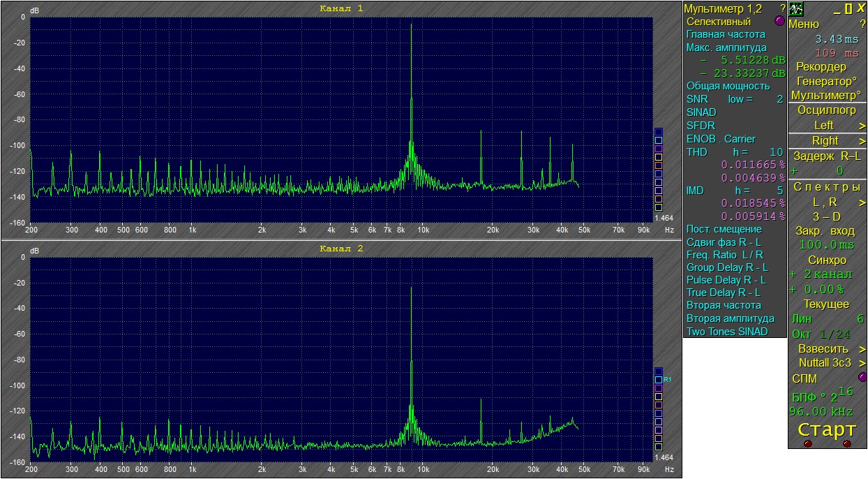Toggle the Мультиметр panel
The width and height of the screenshot is (868, 479).
click(x=826, y=95)
